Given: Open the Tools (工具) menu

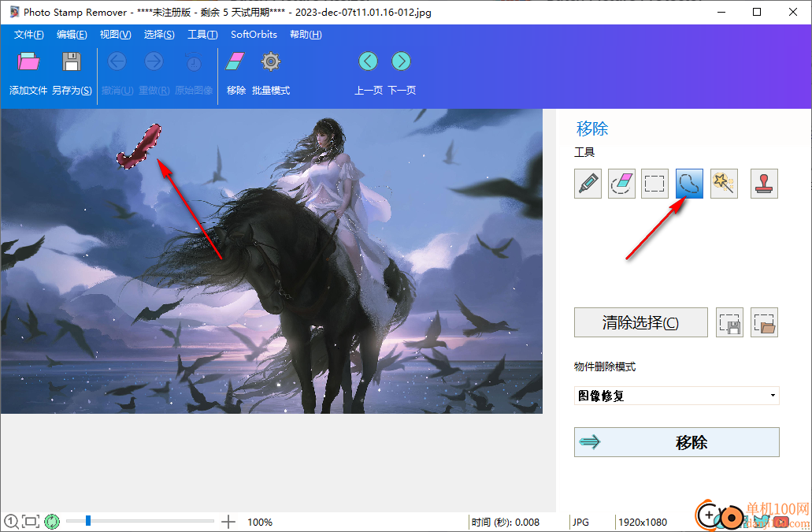Looking at the screenshot, I should [x=202, y=35].
